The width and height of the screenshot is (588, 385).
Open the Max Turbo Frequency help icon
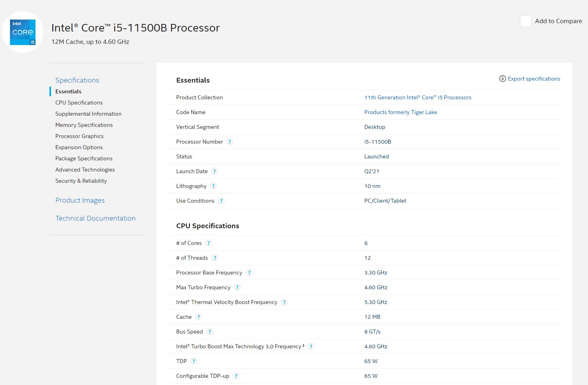(237, 287)
